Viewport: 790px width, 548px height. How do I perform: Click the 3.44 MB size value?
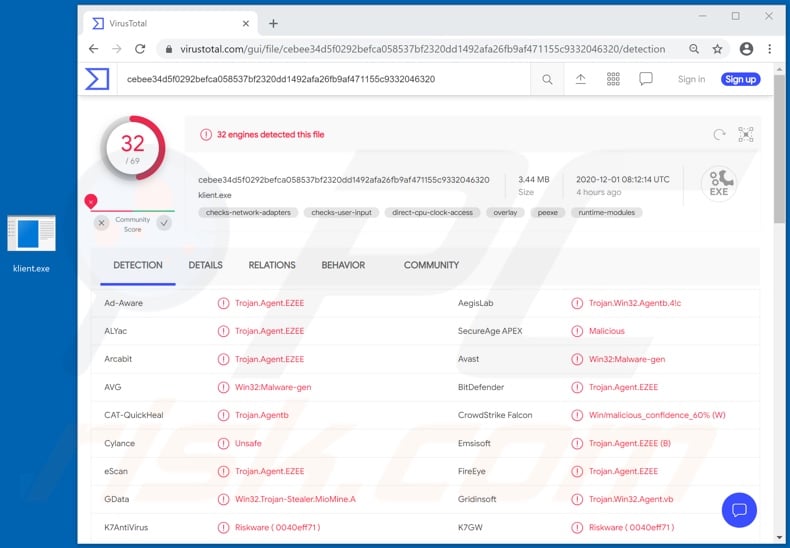tap(534, 180)
